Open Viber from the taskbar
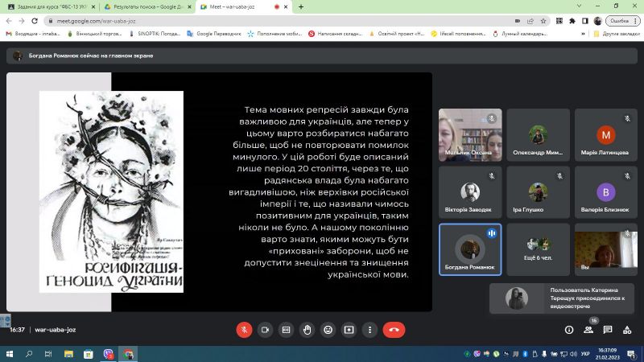 [x=109, y=354]
